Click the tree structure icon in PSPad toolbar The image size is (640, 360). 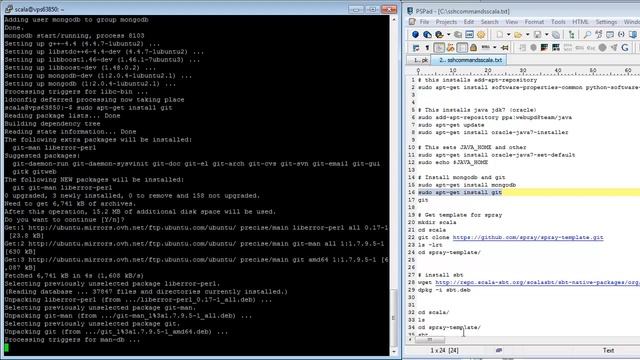tap(571, 35)
